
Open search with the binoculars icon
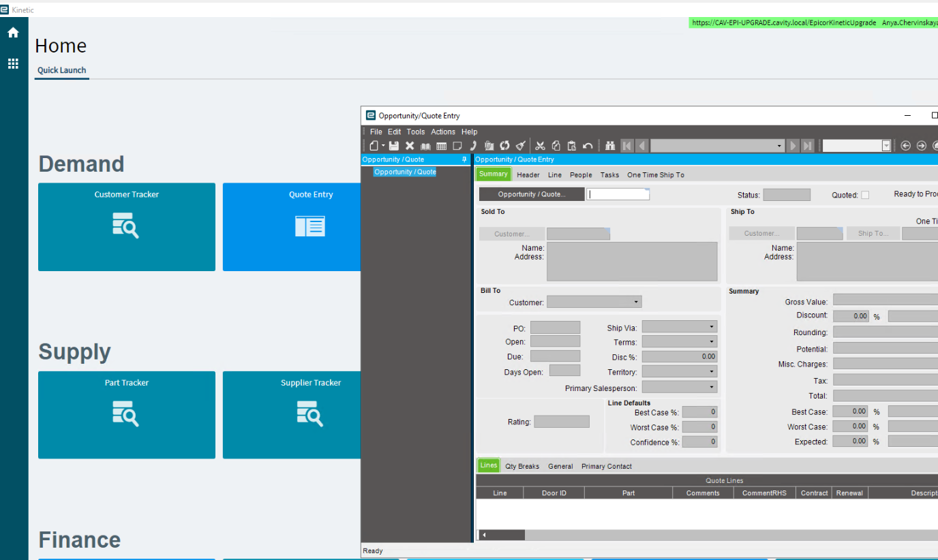coord(609,145)
